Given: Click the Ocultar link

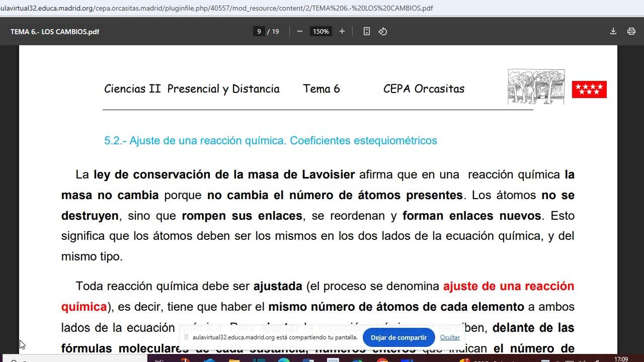Looking at the screenshot, I should pos(450,337).
